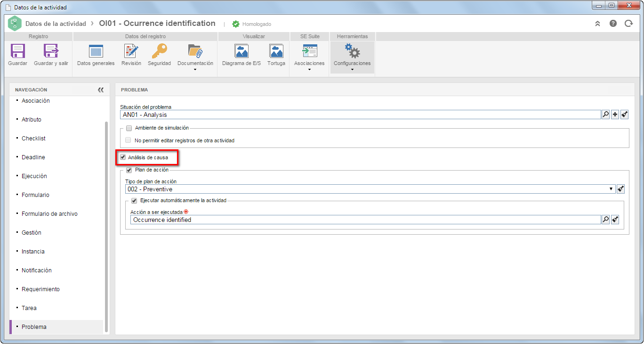
Task: Uncheck Análisis de causa checkbox
Action: (x=123, y=157)
